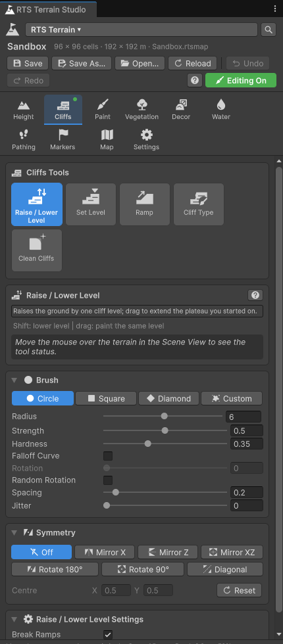Collapse the Brush section
This screenshot has width=283, height=644.
(14, 380)
